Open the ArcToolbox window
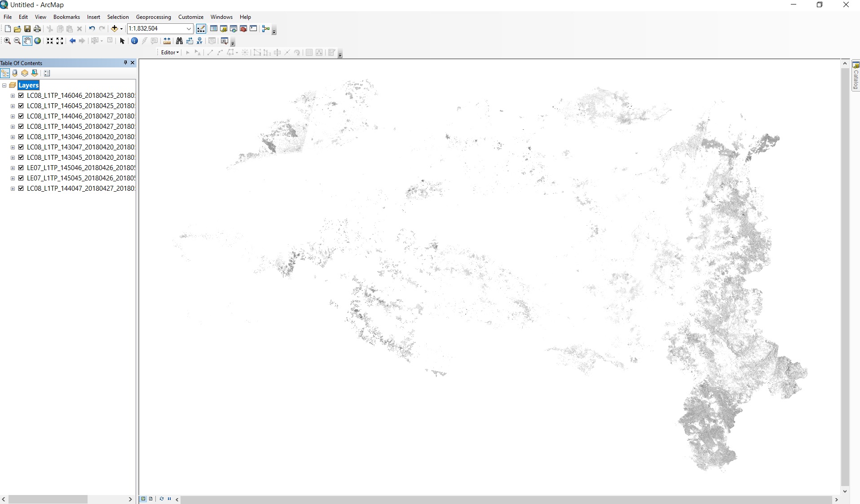Viewport: 860px width, 504px height. (x=243, y=28)
